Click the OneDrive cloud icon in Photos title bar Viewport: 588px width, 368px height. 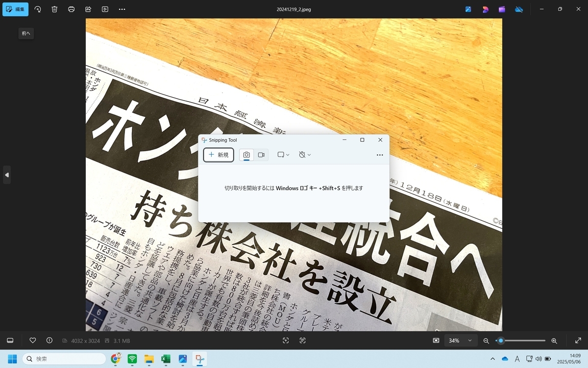pos(519,9)
